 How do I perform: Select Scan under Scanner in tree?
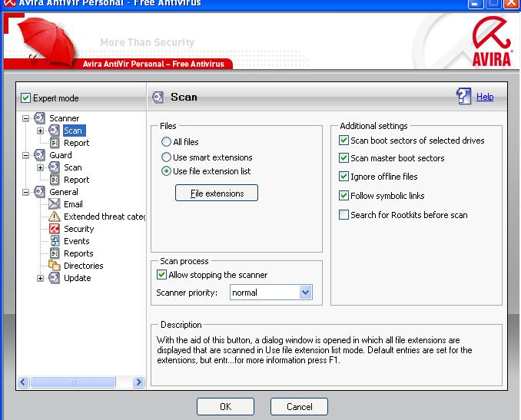coord(73,131)
